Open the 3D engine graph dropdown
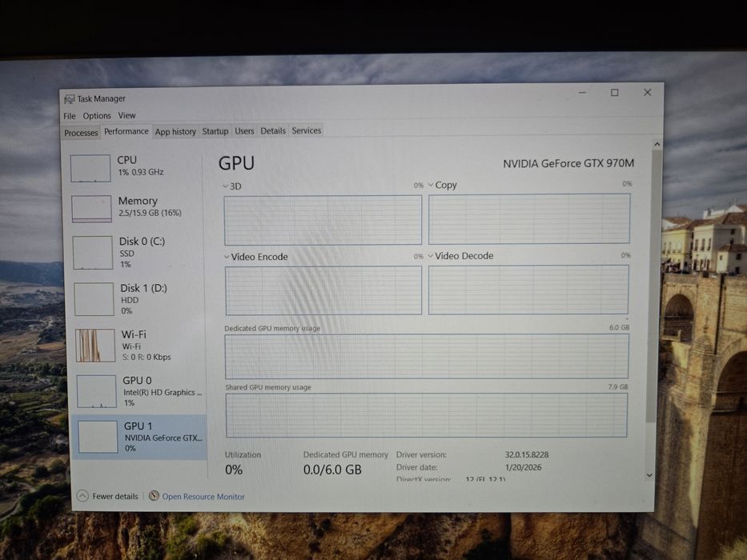The image size is (747, 560). (226, 186)
